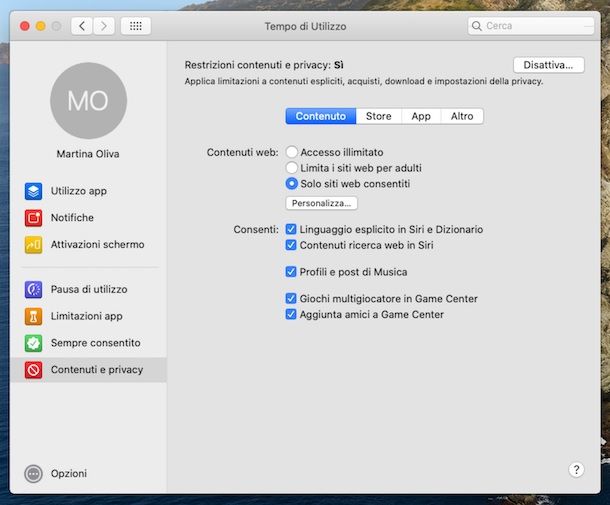The width and height of the screenshot is (610, 505).
Task: Click the yellow Attivazioni schermo icon
Action: [x=33, y=245]
